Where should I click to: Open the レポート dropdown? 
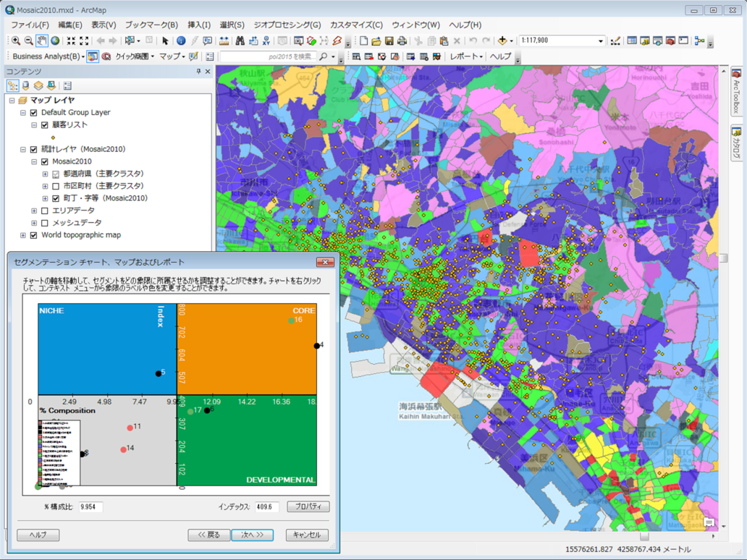pos(466,56)
